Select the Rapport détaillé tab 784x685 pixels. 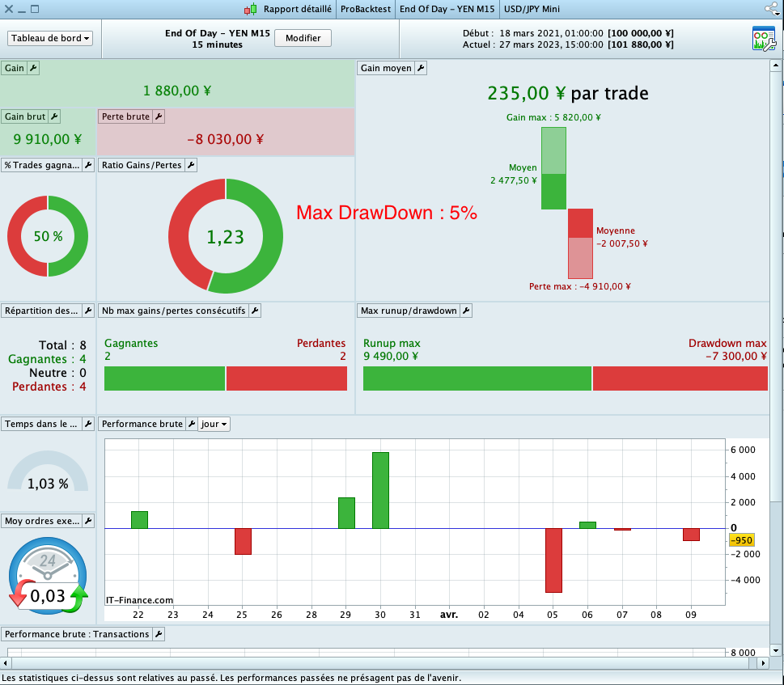(x=298, y=9)
